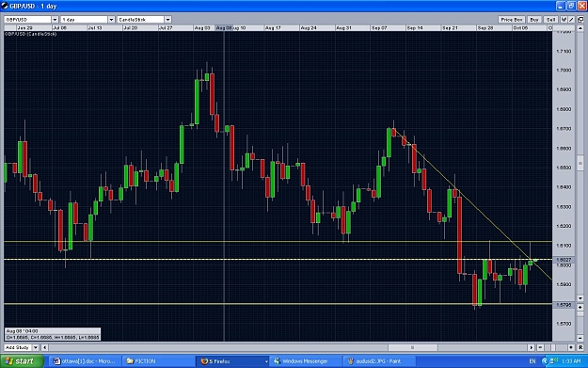Switch to the ottava[1].doc taskbar item
Image resolution: width=588 pixels, height=368 pixels.
coord(85,360)
